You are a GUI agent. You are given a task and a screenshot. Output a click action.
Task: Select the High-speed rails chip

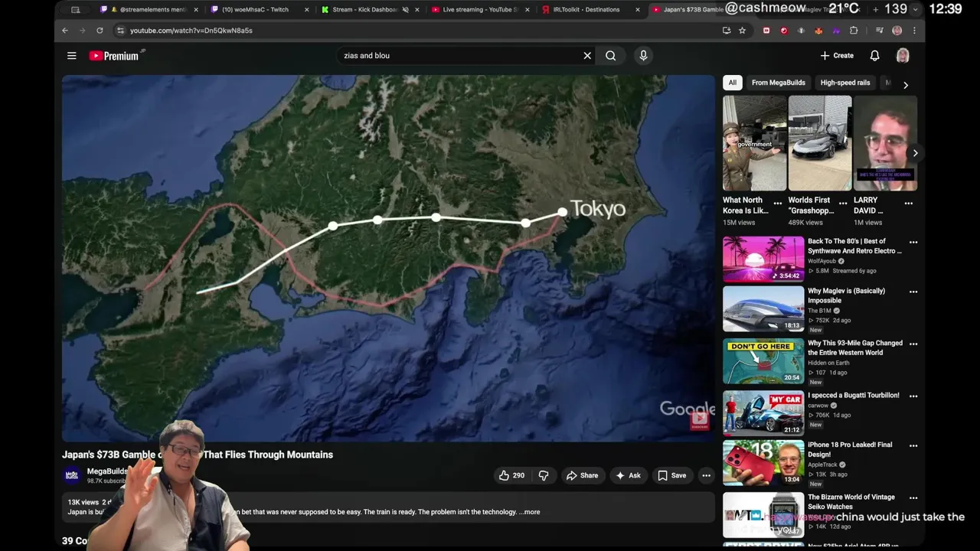click(x=845, y=83)
